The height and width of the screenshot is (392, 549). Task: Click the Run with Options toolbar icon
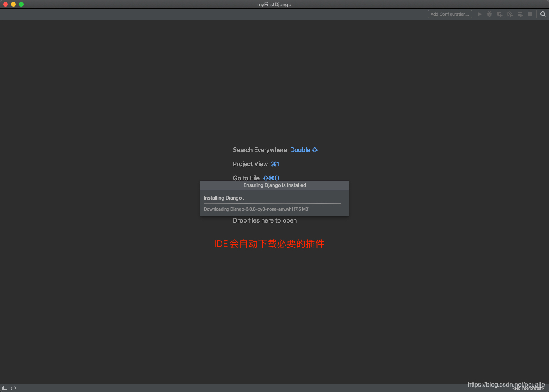click(x=520, y=14)
